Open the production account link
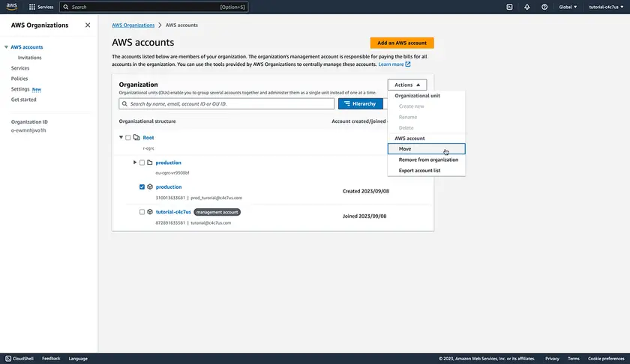 (169, 186)
